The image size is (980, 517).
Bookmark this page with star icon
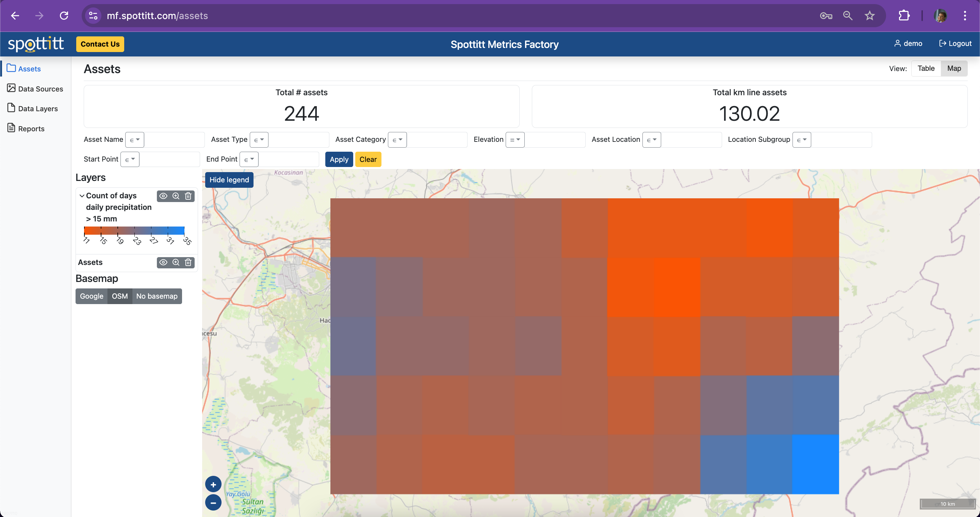pos(869,16)
